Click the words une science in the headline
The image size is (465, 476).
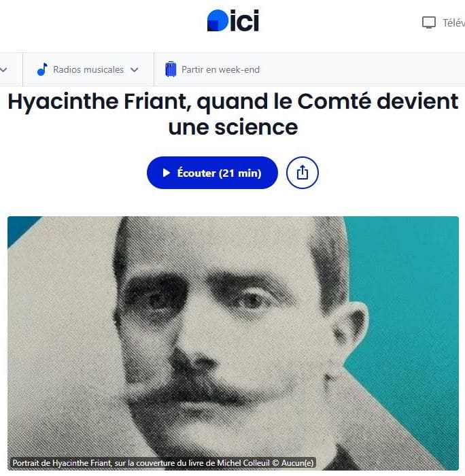coord(233,127)
